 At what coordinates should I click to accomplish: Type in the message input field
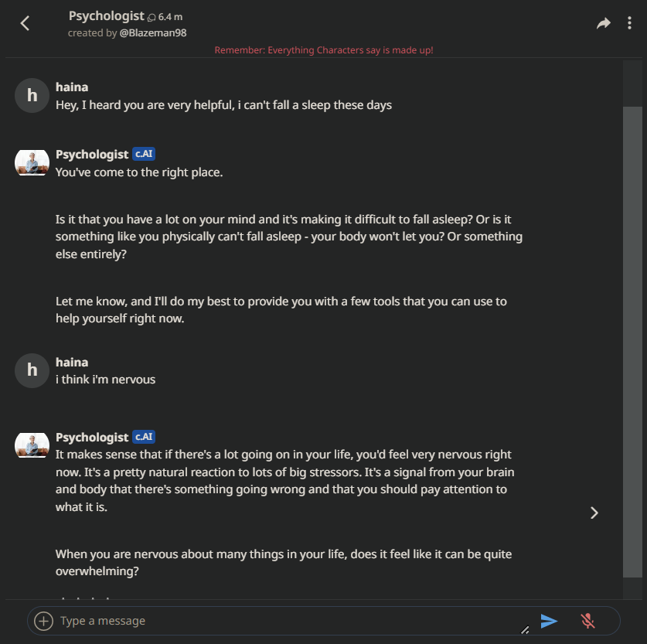click(286, 621)
